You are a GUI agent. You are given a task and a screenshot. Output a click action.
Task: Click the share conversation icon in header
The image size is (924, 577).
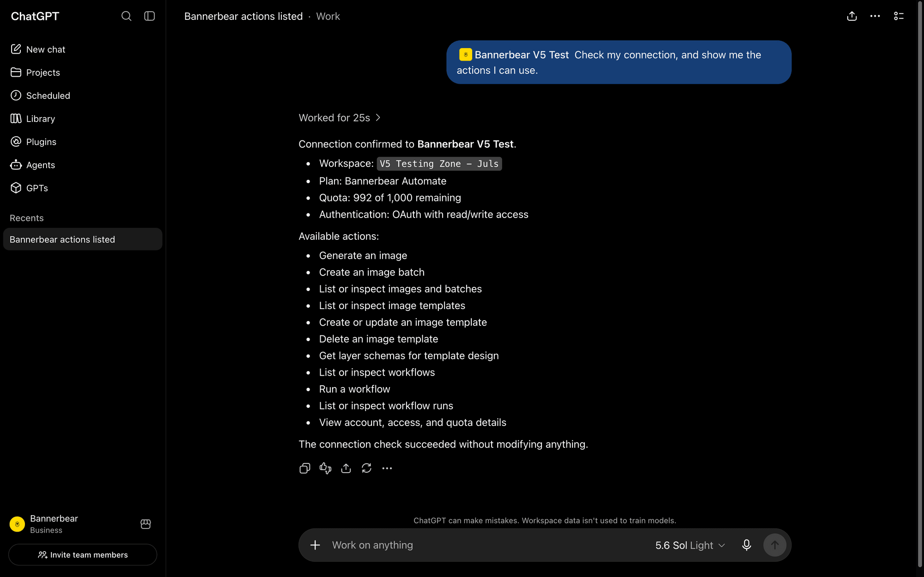(852, 16)
